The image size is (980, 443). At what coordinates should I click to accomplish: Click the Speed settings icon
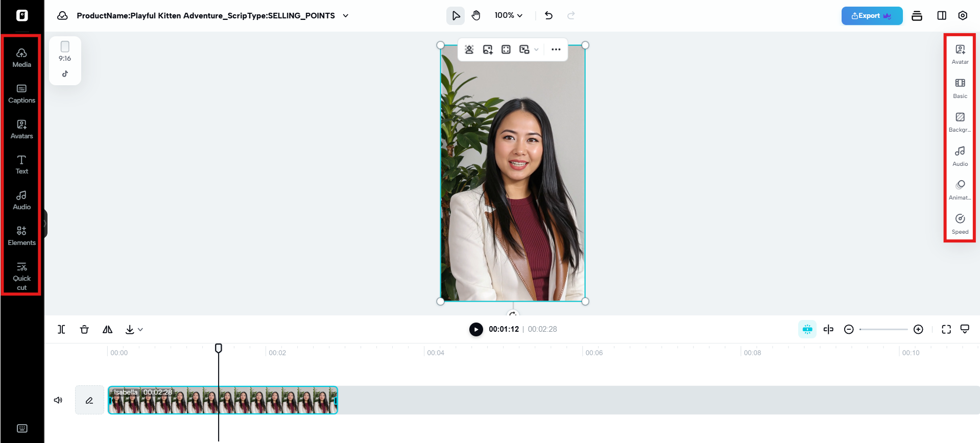click(x=960, y=224)
